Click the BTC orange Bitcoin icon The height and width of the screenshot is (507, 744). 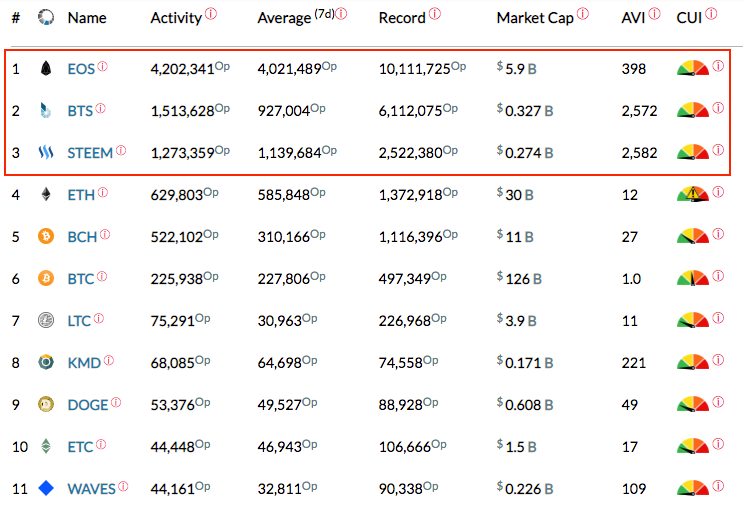coord(46,278)
